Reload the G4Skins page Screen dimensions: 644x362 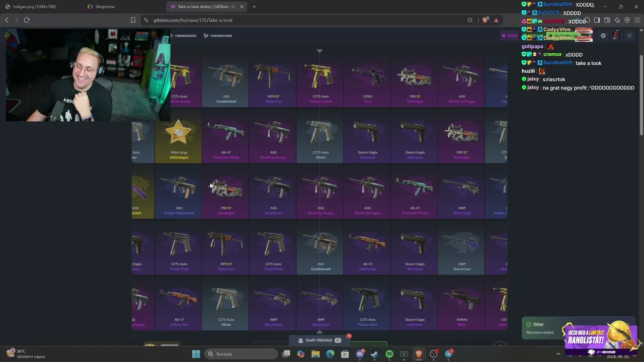(x=27, y=20)
